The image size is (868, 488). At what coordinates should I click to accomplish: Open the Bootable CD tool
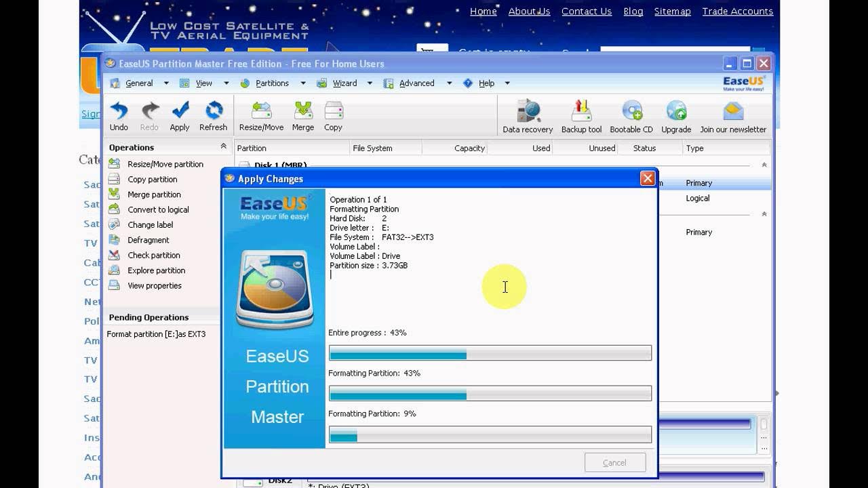(631, 111)
